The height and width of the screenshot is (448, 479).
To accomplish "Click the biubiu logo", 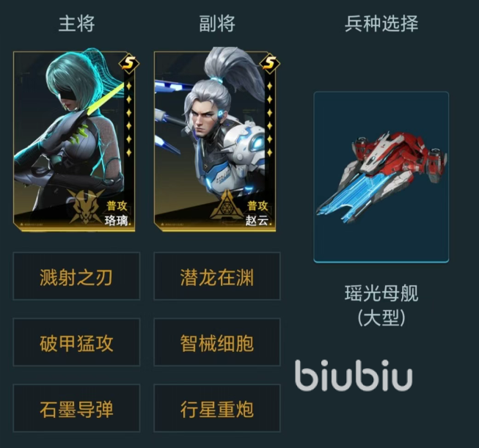I will [x=354, y=375].
